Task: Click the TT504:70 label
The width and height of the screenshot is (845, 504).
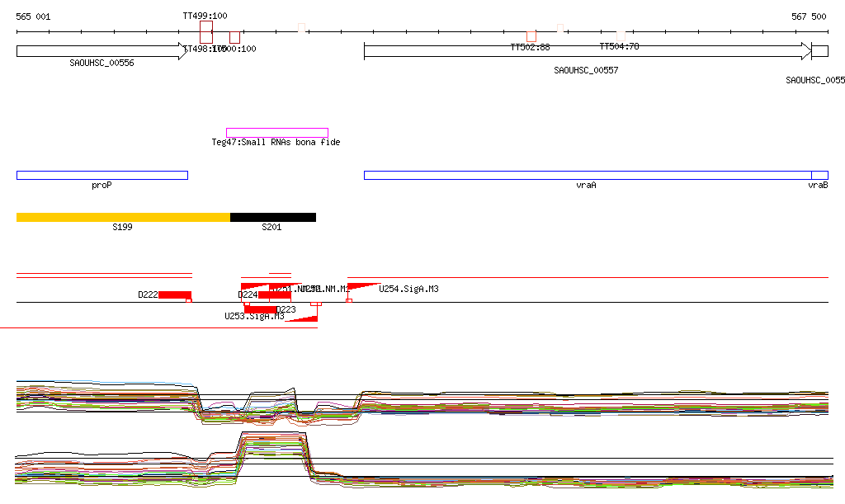Action: [619, 46]
